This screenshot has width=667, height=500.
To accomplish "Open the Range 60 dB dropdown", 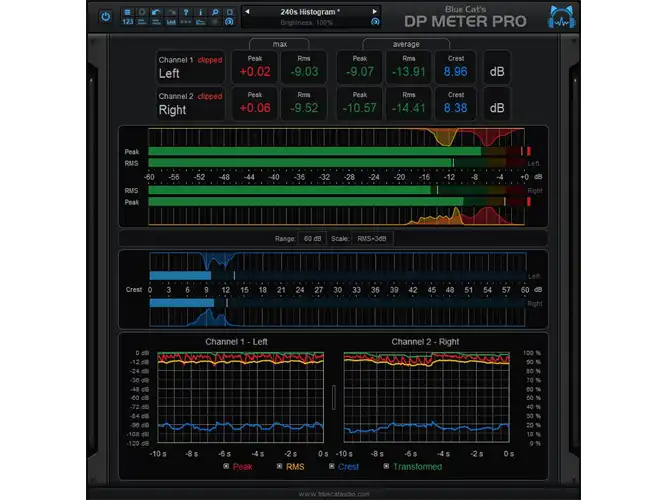I will point(312,239).
